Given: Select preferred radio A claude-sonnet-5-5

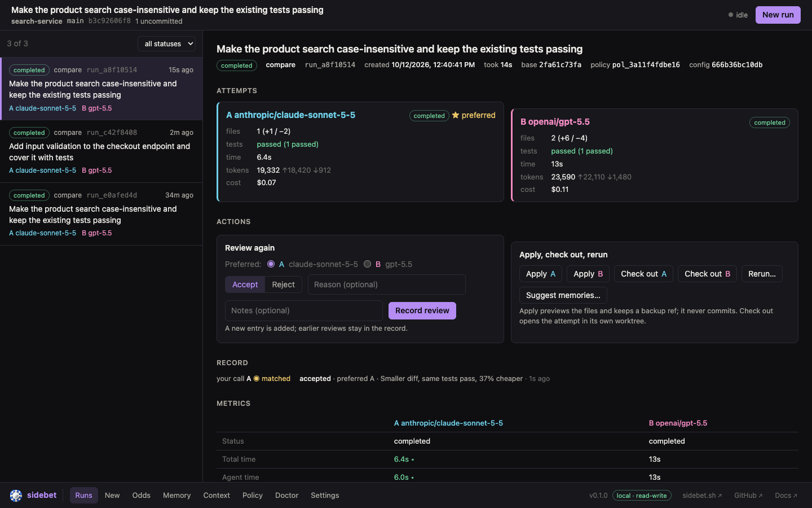Looking at the screenshot, I should coord(271,264).
